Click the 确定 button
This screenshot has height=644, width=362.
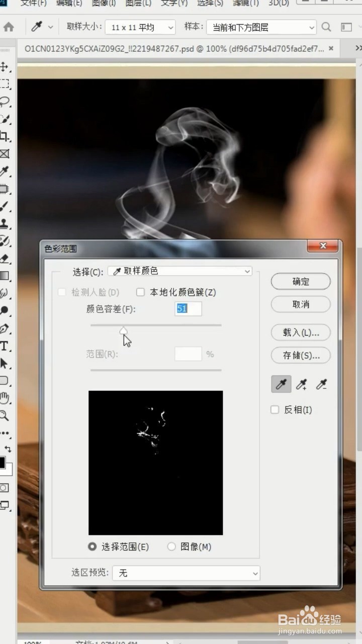[301, 282]
